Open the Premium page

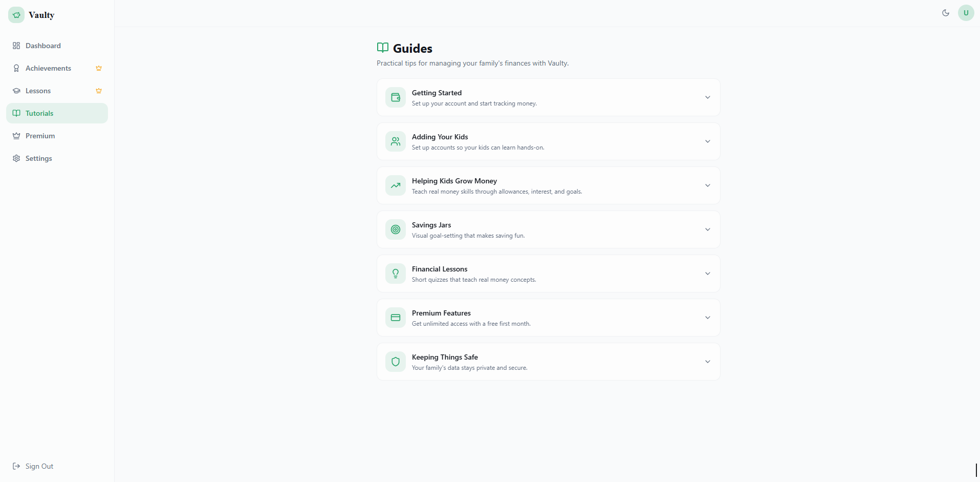(x=40, y=135)
